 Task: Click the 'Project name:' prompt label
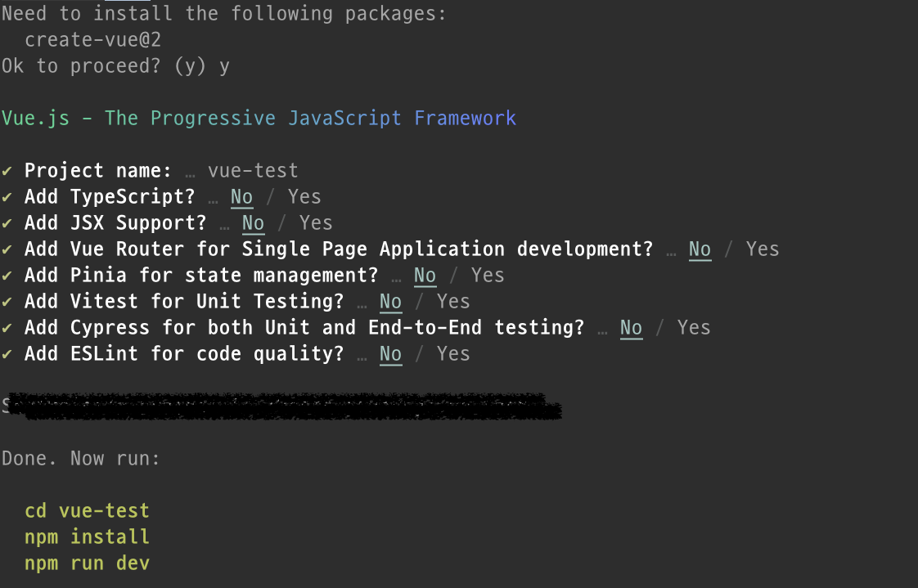tap(97, 170)
